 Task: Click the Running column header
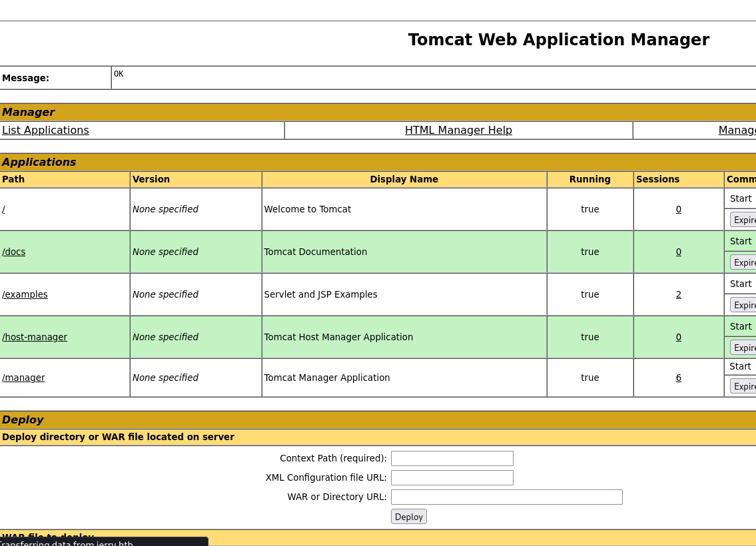tap(589, 179)
